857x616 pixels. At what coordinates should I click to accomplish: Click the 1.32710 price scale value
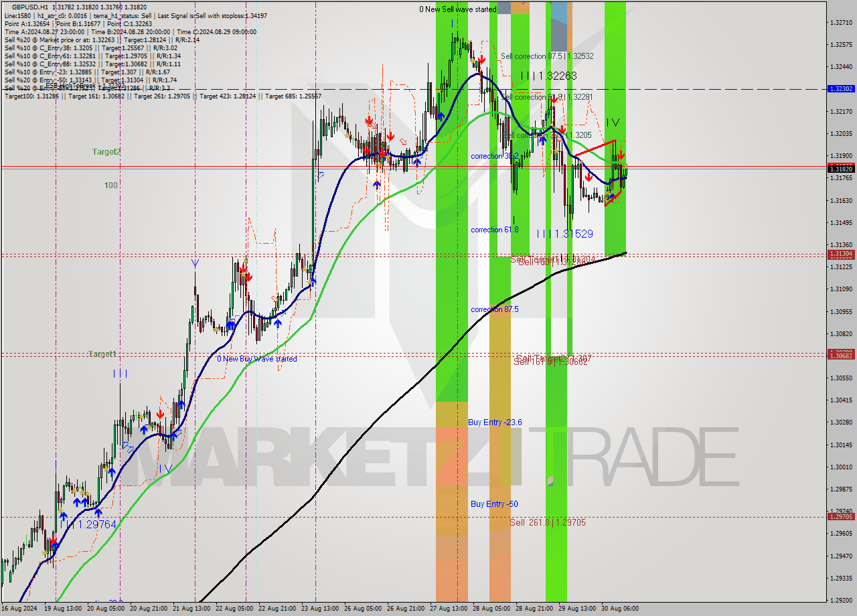pyautogui.click(x=841, y=22)
